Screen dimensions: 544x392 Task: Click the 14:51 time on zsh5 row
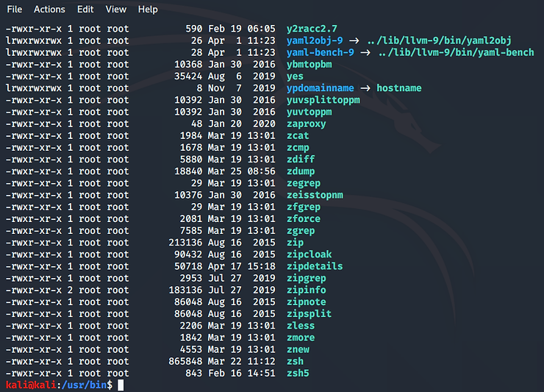(x=261, y=374)
